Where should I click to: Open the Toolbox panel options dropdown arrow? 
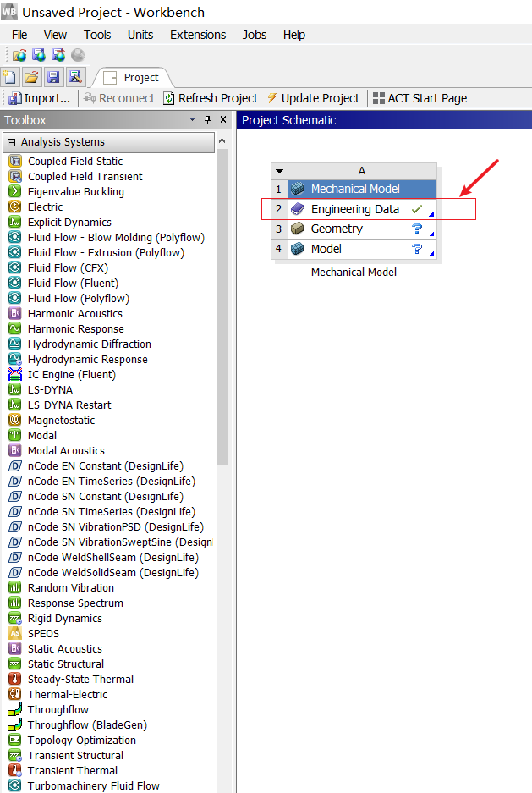click(192, 120)
